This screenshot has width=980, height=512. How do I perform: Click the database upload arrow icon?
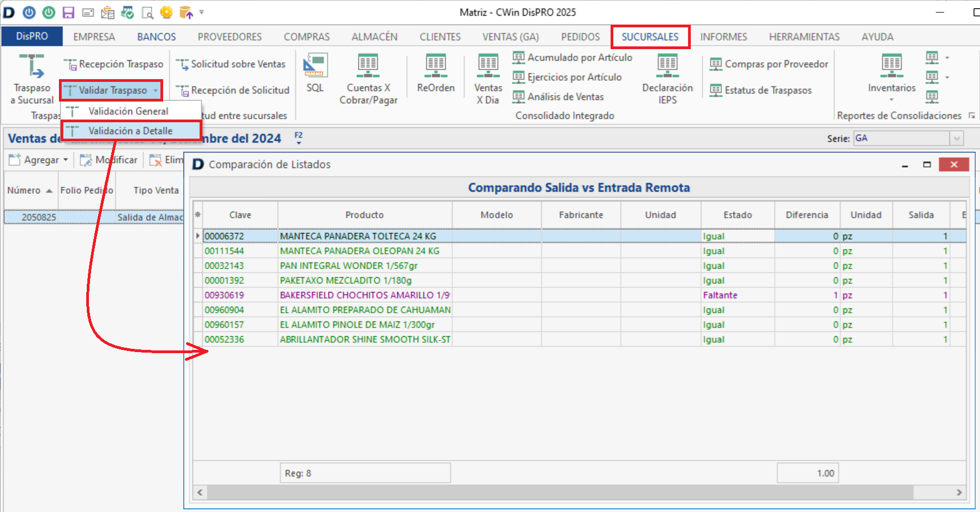[186, 12]
